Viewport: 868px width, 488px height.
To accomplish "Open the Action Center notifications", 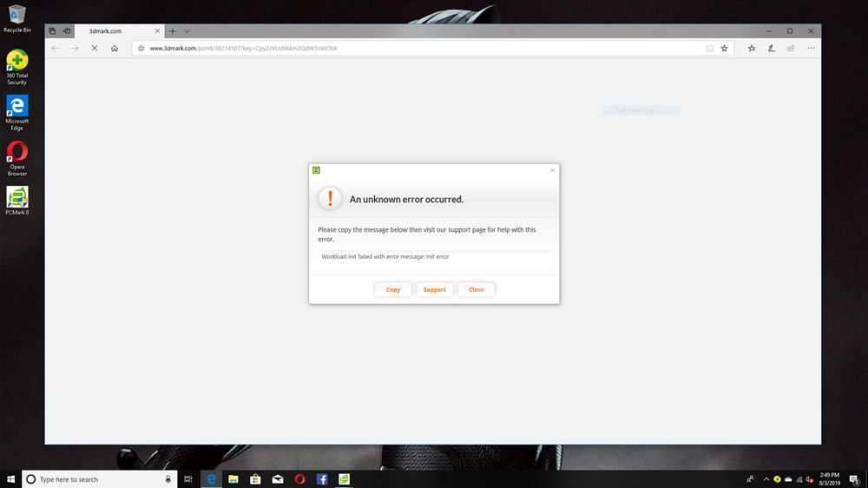I will click(x=854, y=479).
